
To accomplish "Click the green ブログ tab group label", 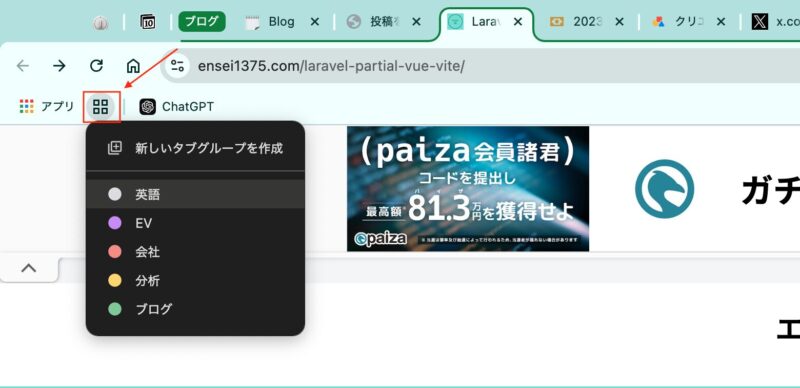I will point(202,21).
